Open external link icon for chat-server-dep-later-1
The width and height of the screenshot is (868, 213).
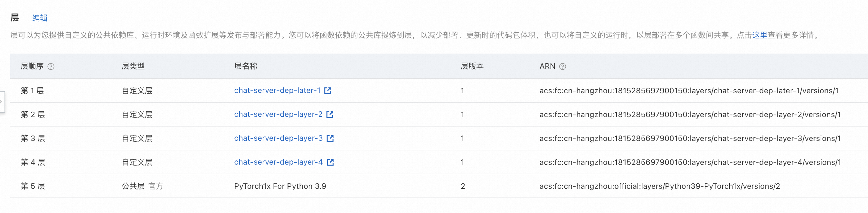(327, 90)
